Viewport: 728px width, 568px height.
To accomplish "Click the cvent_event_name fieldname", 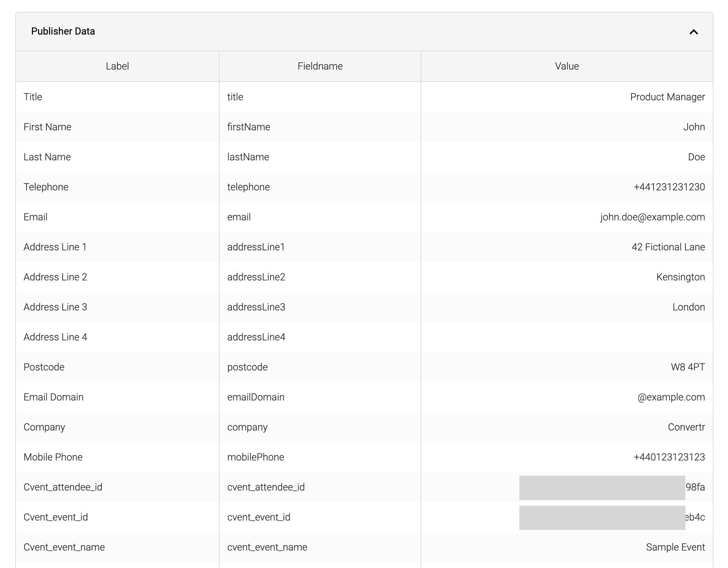I will click(267, 547).
